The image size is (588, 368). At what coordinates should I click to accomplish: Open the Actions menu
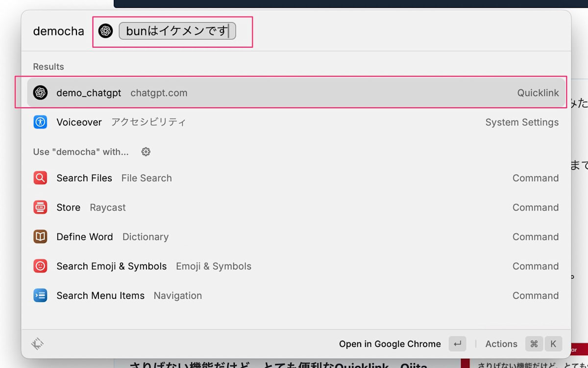point(501,344)
